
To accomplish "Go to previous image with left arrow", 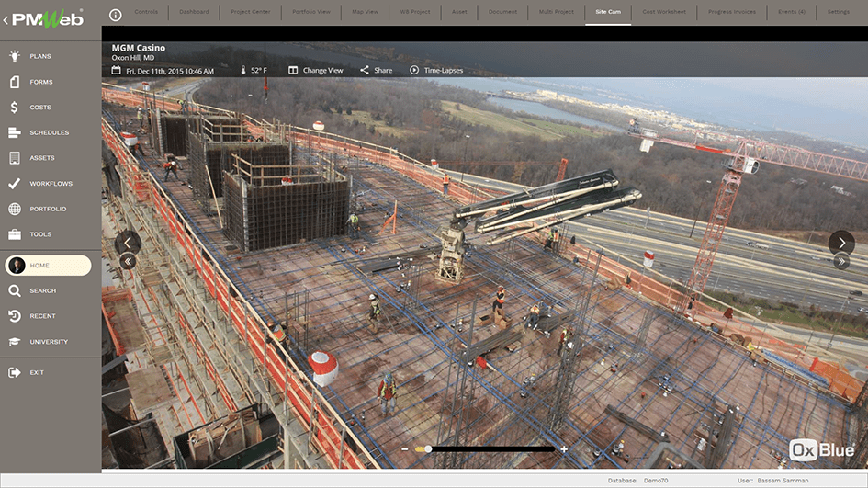I will [128, 243].
